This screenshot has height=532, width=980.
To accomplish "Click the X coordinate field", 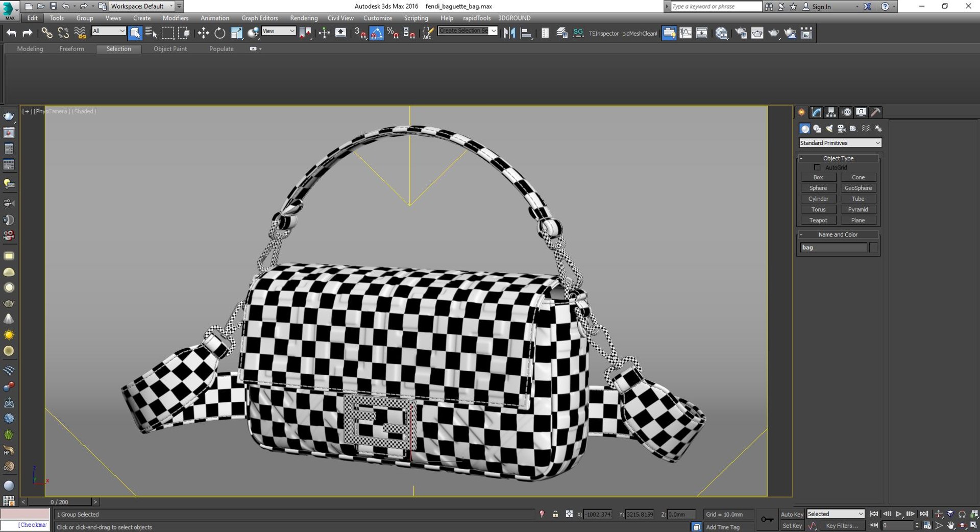I will pos(598,515).
